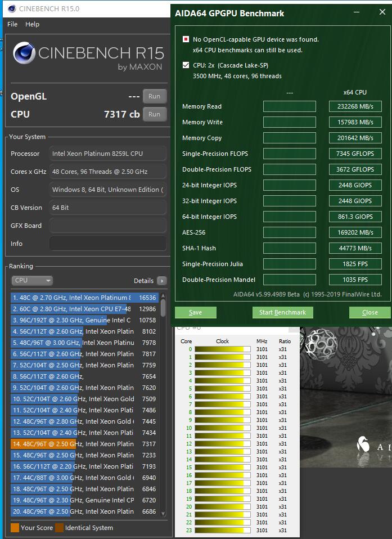This screenshot has height=539, width=392.
Task: Select ranking entry 20 with score 6686
Action: 84,511
